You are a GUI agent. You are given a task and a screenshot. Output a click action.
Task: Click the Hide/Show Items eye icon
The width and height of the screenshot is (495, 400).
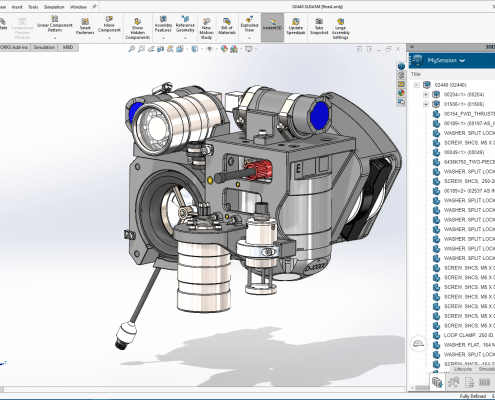[209, 49]
